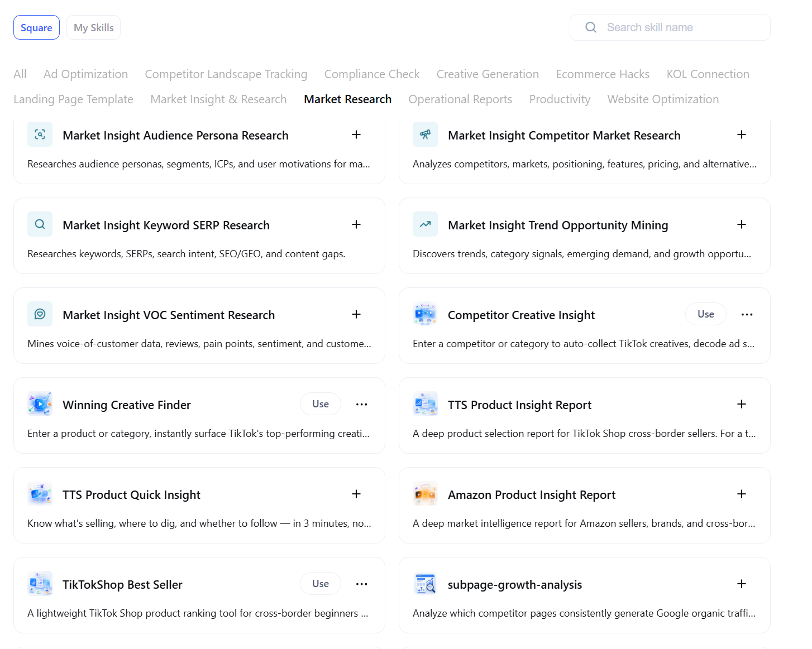Select the Operational Reports category
This screenshot has width=812, height=649.
pyautogui.click(x=460, y=99)
